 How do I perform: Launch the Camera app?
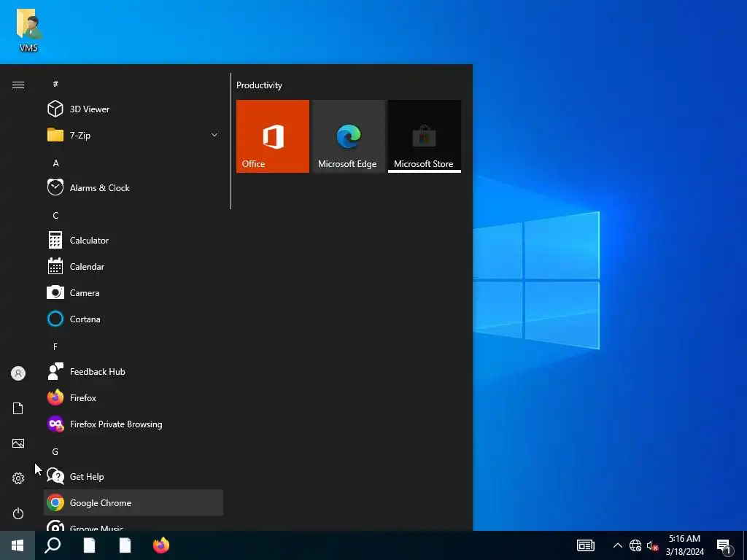pyautogui.click(x=133, y=293)
